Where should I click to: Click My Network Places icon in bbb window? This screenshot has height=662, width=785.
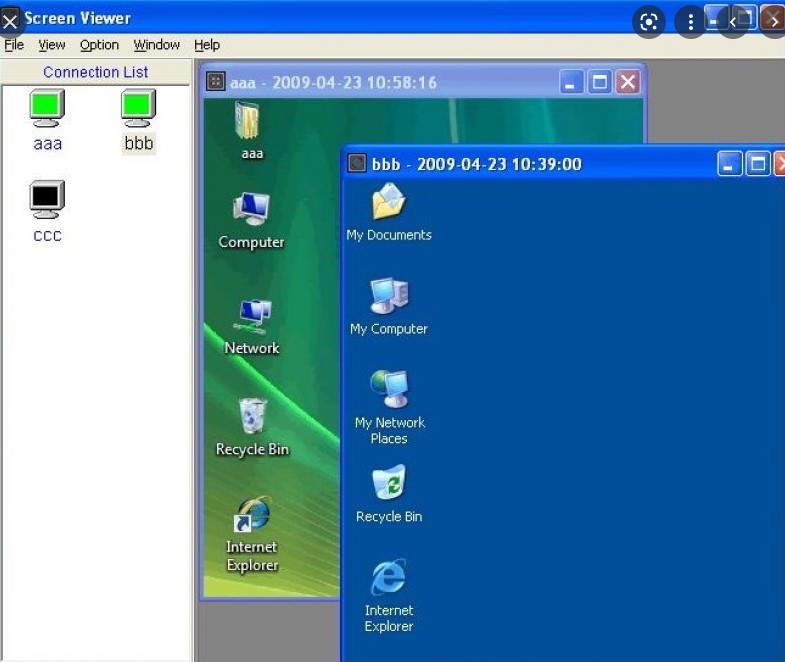[x=389, y=389]
